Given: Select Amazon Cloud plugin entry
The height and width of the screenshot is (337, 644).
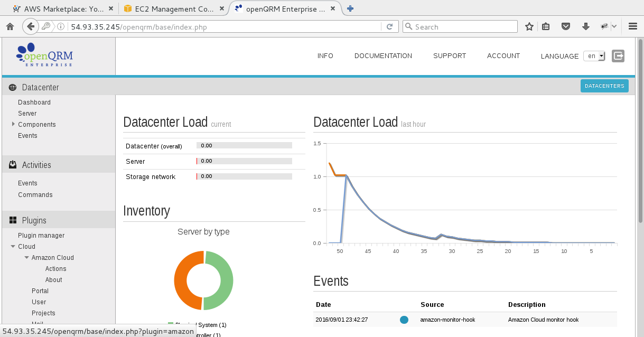Looking at the screenshot, I should pos(53,257).
